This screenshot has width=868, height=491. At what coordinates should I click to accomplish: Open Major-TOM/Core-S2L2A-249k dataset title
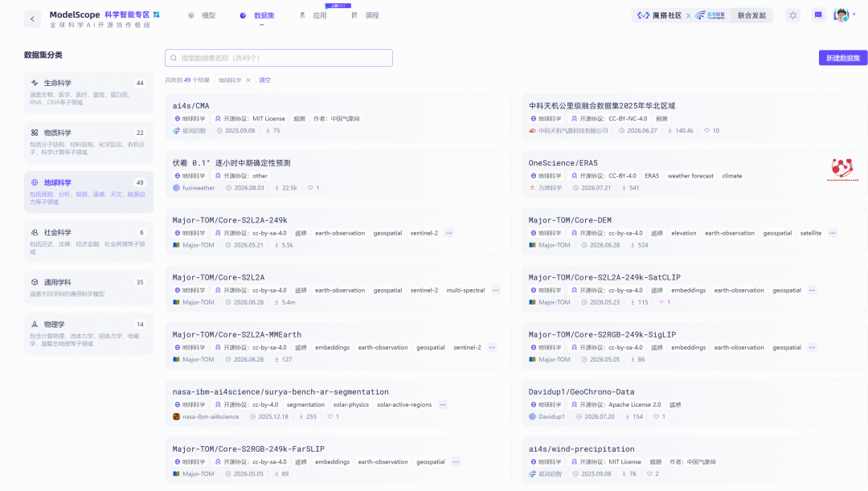[230, 219]
